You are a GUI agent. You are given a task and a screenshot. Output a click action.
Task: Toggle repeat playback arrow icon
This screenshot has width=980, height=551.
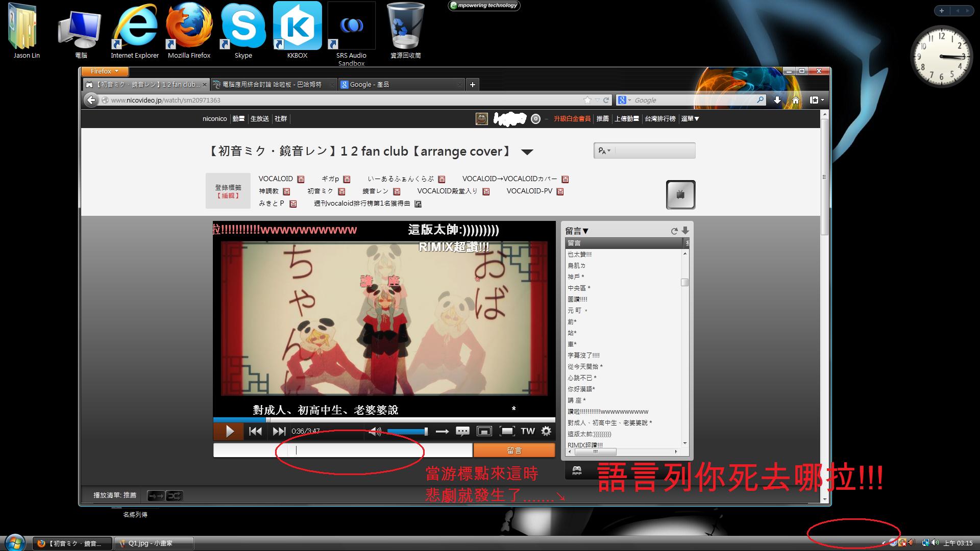coord(442,432)
